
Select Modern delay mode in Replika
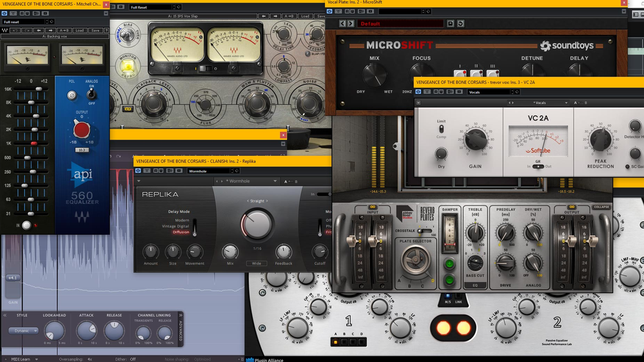(182, 220)
